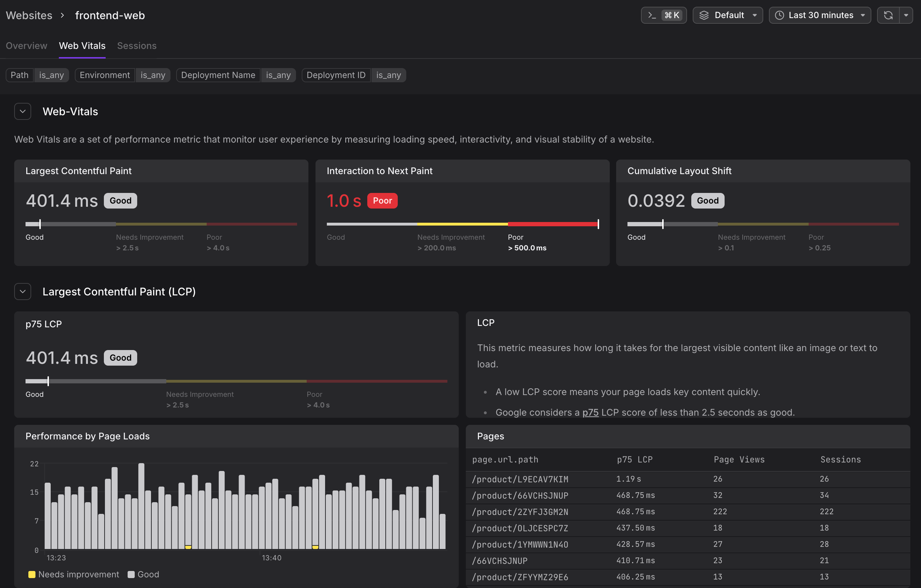Viewport: 921px width, 588px height.
Task: Click the Good marker on the CLS threshold bar
Action: (x=662, y=224)
